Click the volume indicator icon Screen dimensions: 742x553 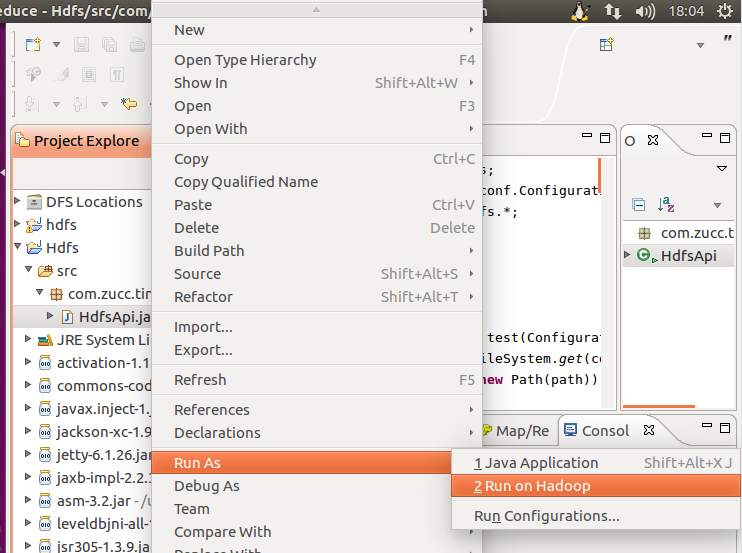point(645,11)
